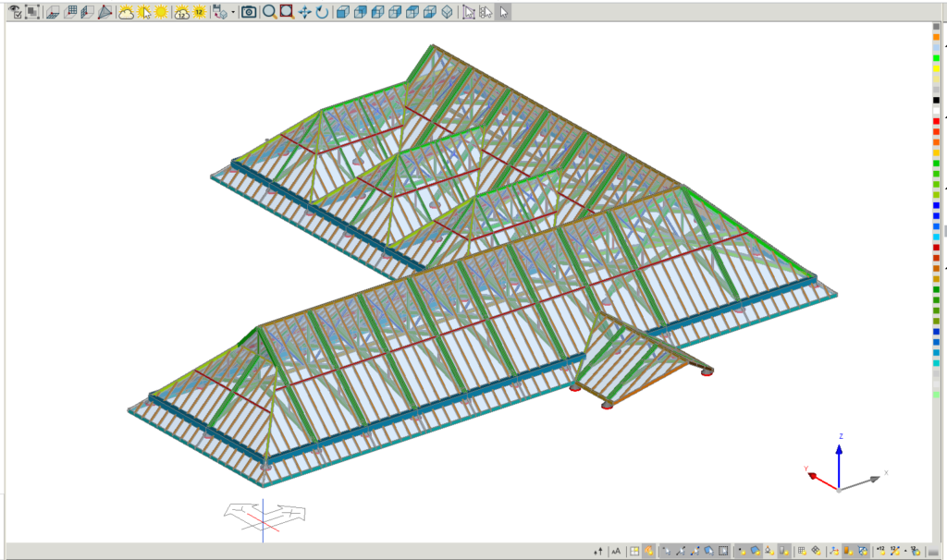Toggle section shape display bulb icon
The image size is (947, 560).
point(784,551)
